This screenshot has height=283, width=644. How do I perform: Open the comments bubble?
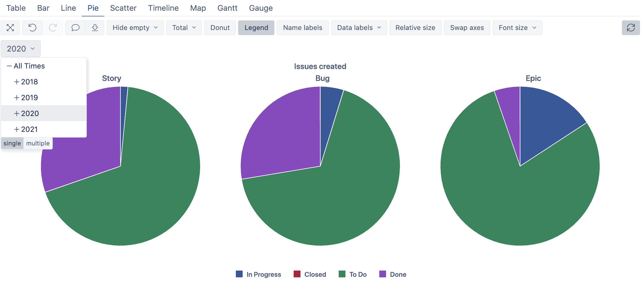coord(75,27)
